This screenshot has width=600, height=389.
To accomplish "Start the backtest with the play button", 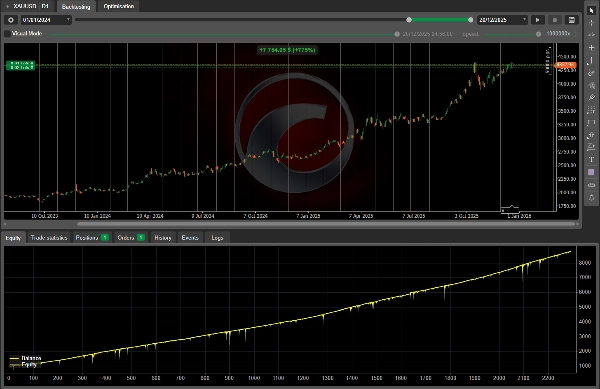I will click(537, 20).
